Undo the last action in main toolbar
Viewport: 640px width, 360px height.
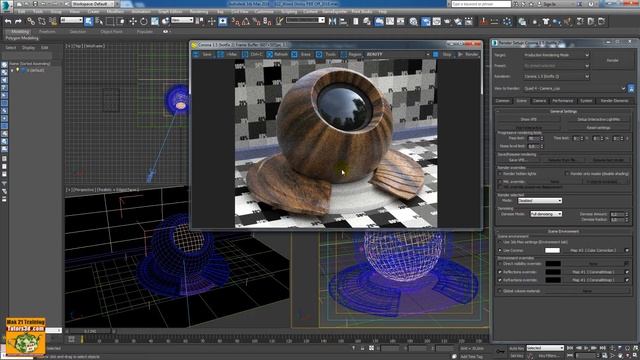pos(8,22)
